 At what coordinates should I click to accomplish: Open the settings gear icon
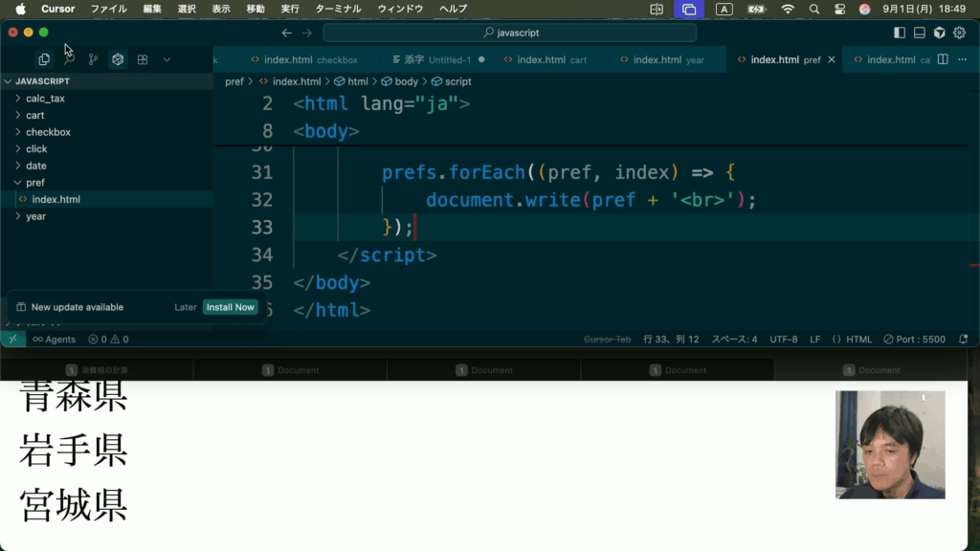(x=960, y=33)
